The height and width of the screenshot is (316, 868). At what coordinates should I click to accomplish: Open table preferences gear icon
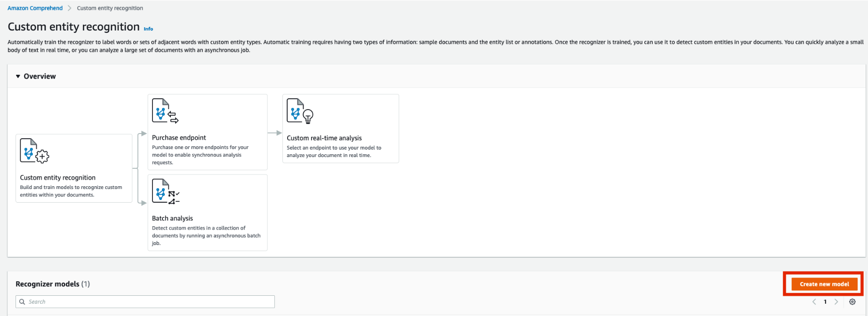click(x=852, y=302)
